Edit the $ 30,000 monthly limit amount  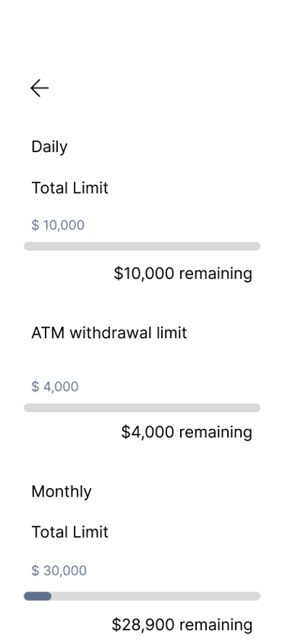click(59, 570)
